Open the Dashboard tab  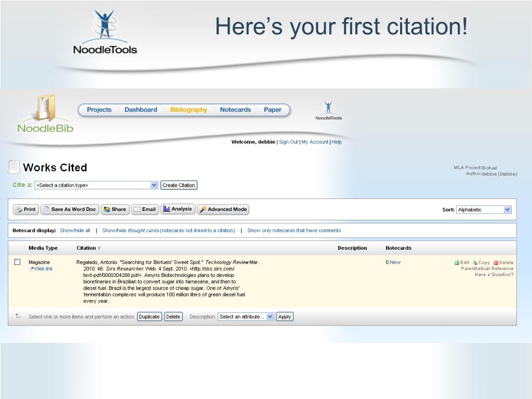(x=141, y=110)
